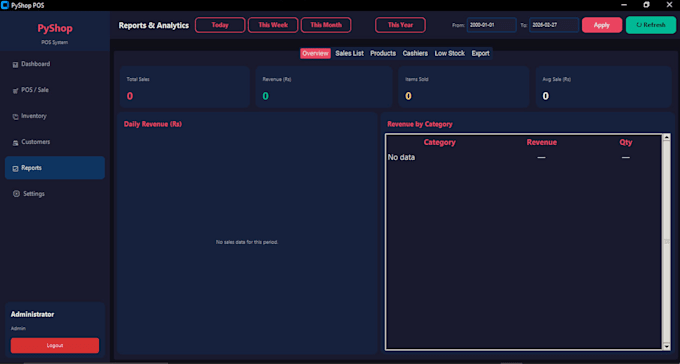The height and width of the screenshot is (364, 680).
Task: Filter reports by This Week
Action: [x=273, y=25]
